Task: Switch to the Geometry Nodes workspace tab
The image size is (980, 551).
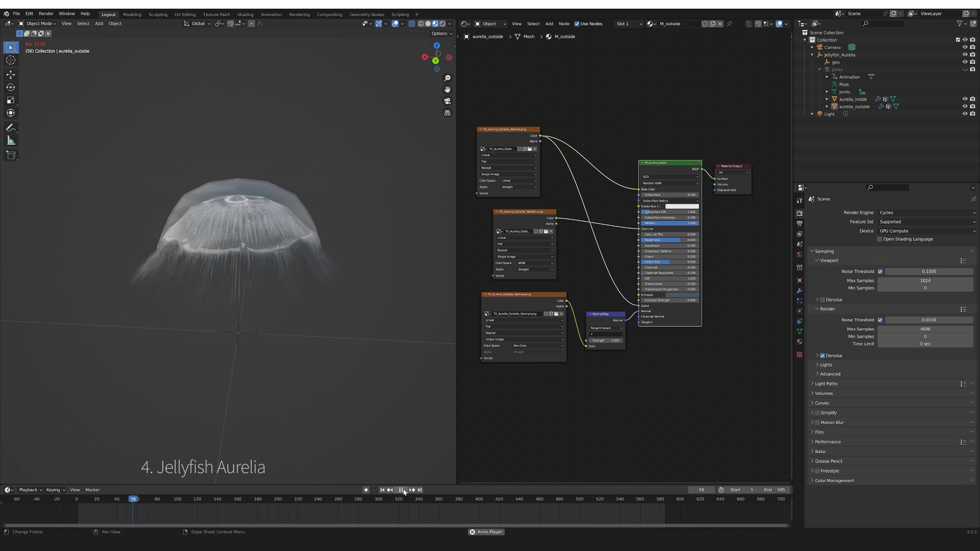Action: click(366, 15)
